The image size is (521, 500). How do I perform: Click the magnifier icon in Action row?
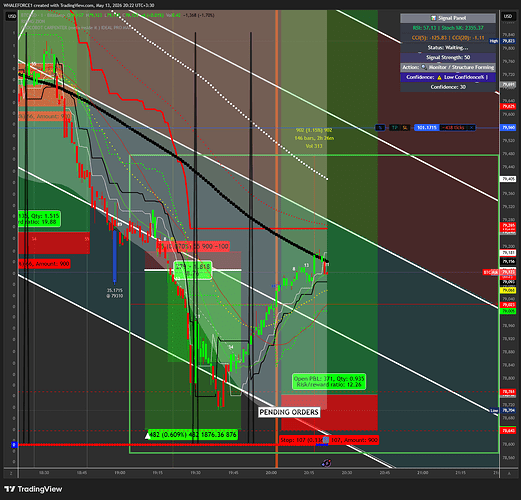pos(424,67)
